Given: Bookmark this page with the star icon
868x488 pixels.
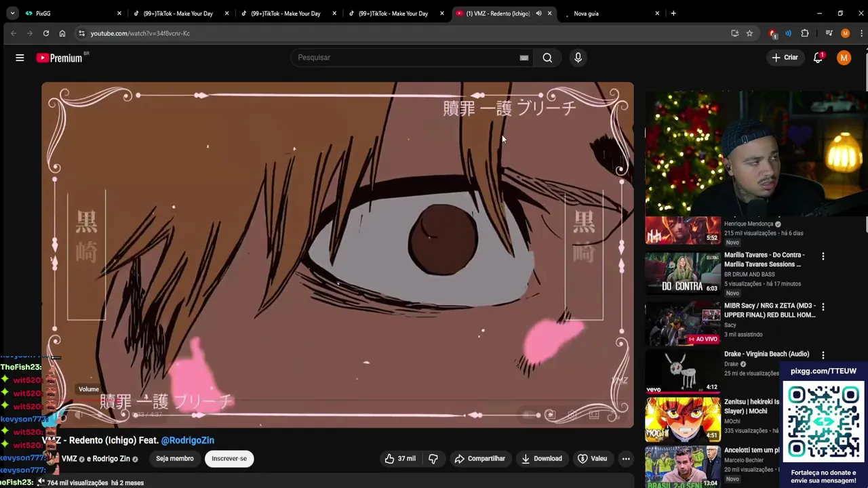Looking at the screenshot, I should (749, 33).
